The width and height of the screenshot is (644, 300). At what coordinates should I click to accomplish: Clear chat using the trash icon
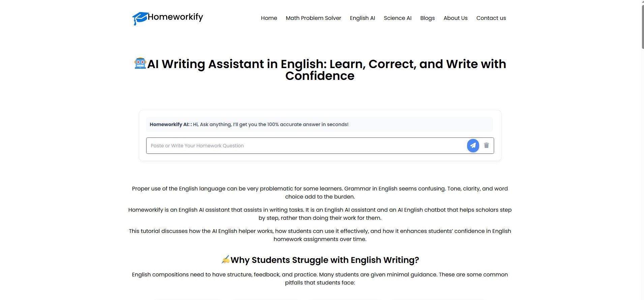click(x=486, y=145)
